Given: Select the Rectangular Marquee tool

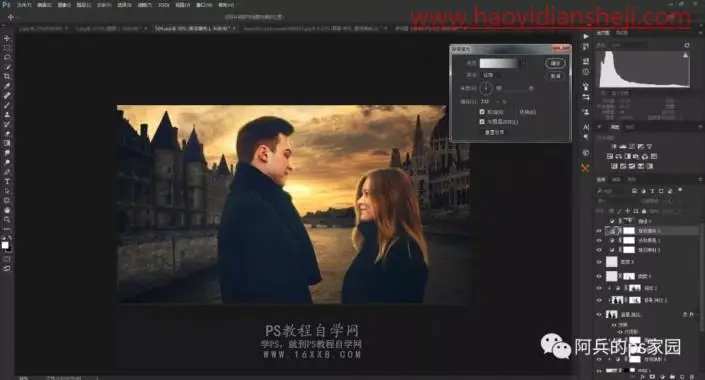Looking at the screenshot, I should (7, 48).
